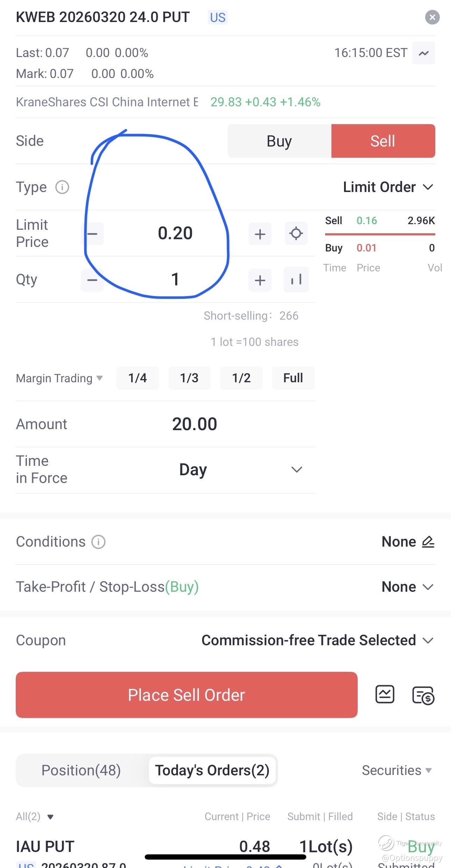Increase the limit price with plus
The image size is (451, 868).
point(260,234)
